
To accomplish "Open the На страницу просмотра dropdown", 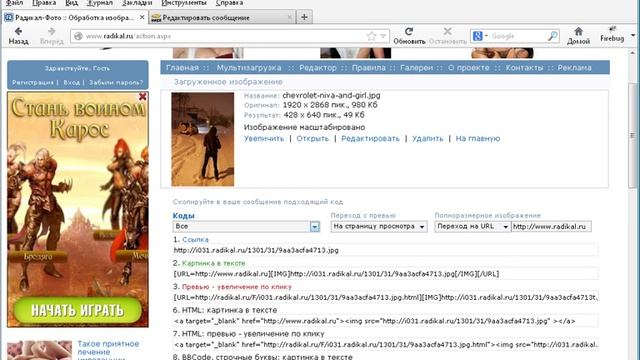I will point(379,226).
